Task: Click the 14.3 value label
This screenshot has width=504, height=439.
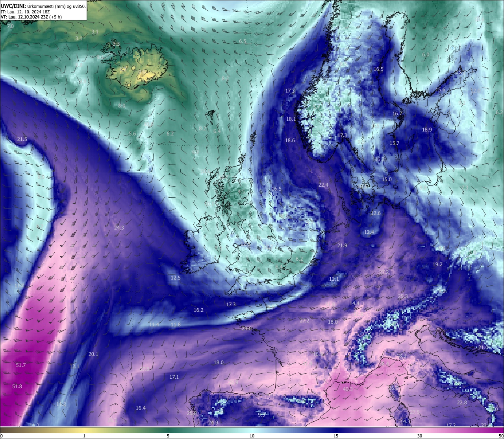Action: coord(405,422)
